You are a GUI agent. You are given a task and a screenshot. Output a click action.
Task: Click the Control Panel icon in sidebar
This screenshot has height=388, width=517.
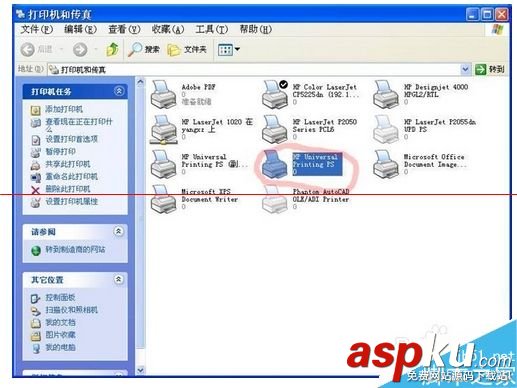click(35, 298)
